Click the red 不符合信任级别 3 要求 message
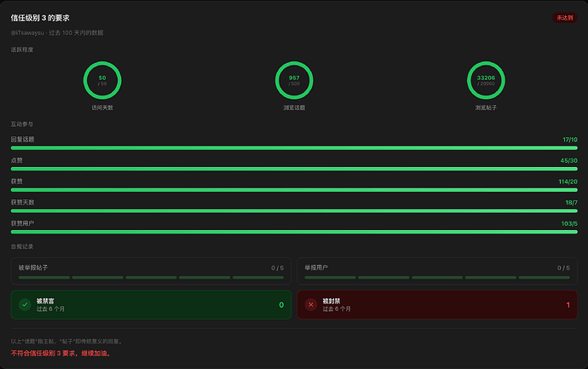Image resolution: width=588 pixels, height=369 pixels. (61, 354)
